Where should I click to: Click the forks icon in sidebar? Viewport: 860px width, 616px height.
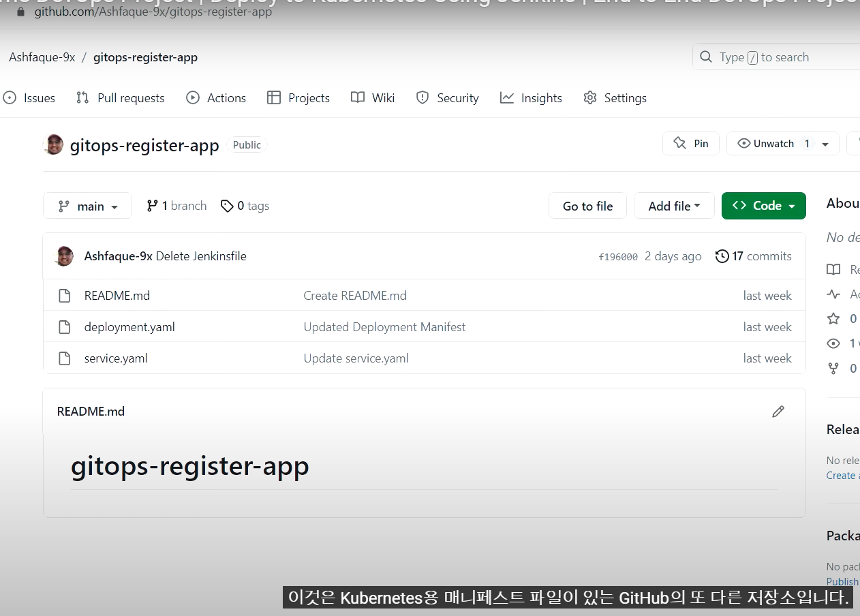833,369
